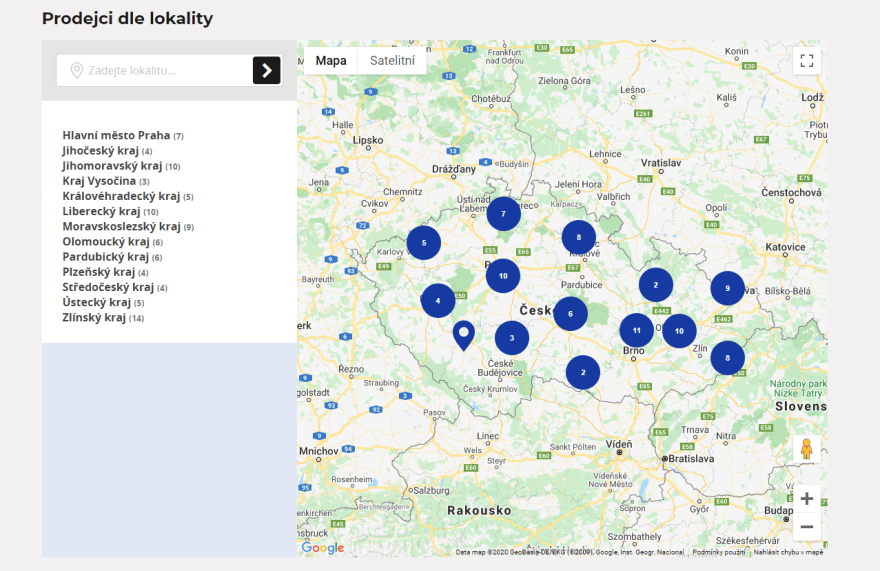Click Bratislava label on map
Screen dimensions: 880x571
691,459
